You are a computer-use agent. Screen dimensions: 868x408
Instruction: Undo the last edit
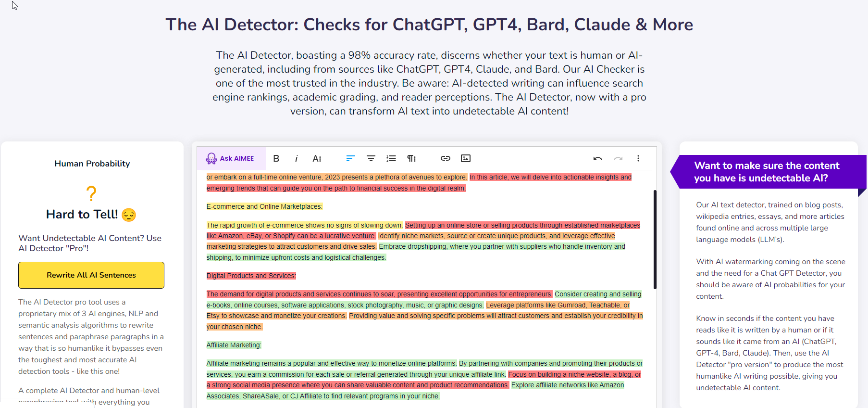598,158
